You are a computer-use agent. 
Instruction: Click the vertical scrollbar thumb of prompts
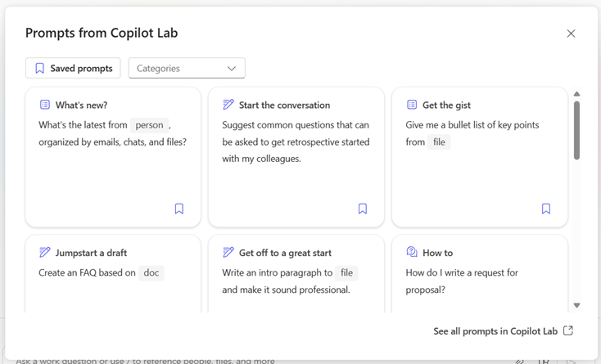coord(577,131)
